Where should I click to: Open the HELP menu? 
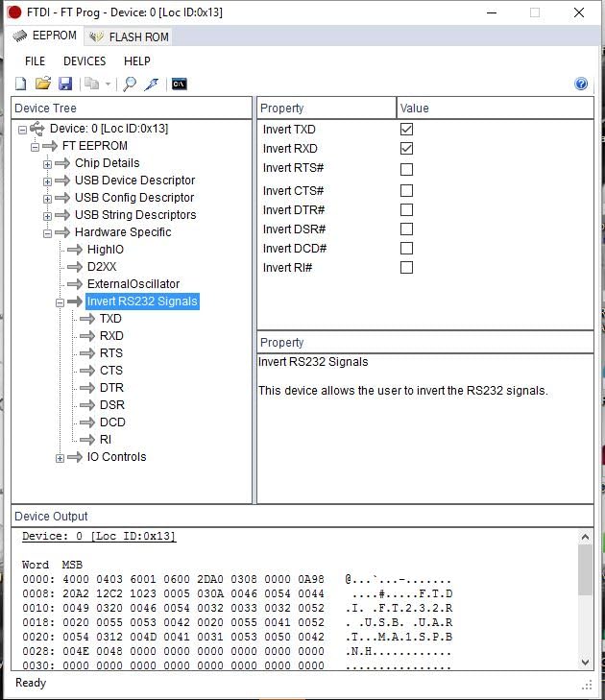(x=137, y=61)
